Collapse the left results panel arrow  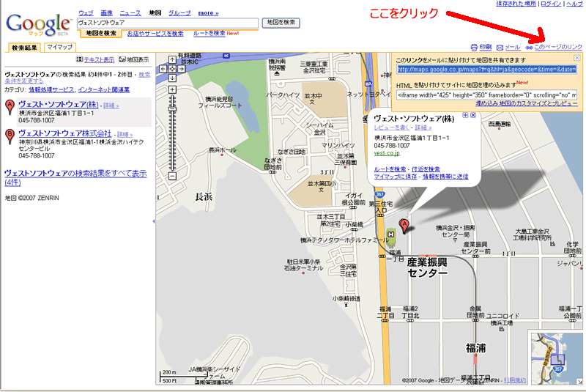(x=154, y=221)
